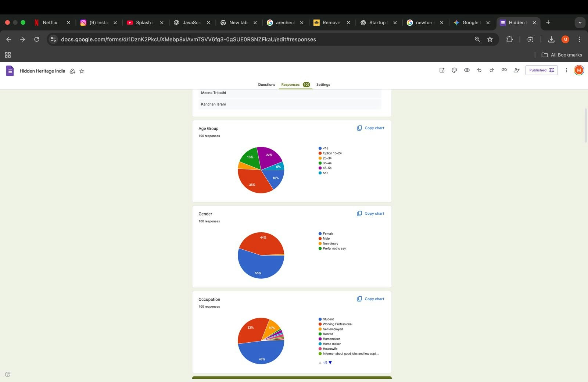The width and height of the screenshot is (588, 382).
Task: Click the 35% slice of Age Group pie
Action: pos(252,183)
